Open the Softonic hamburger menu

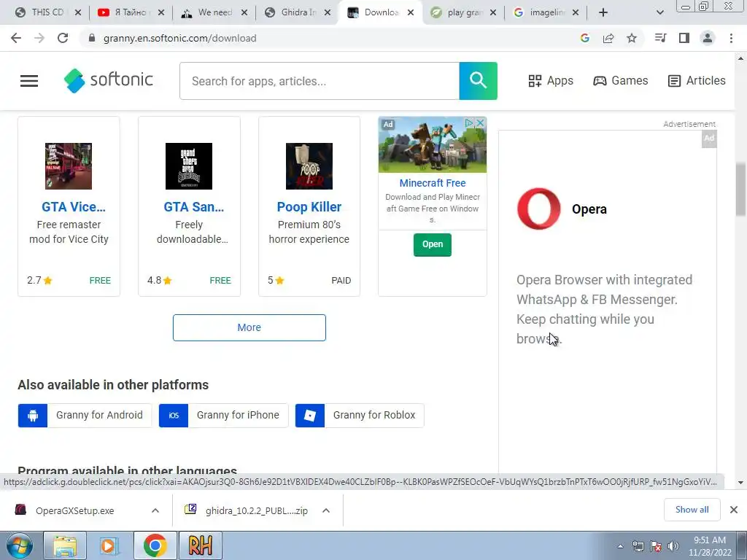[29, 81]
